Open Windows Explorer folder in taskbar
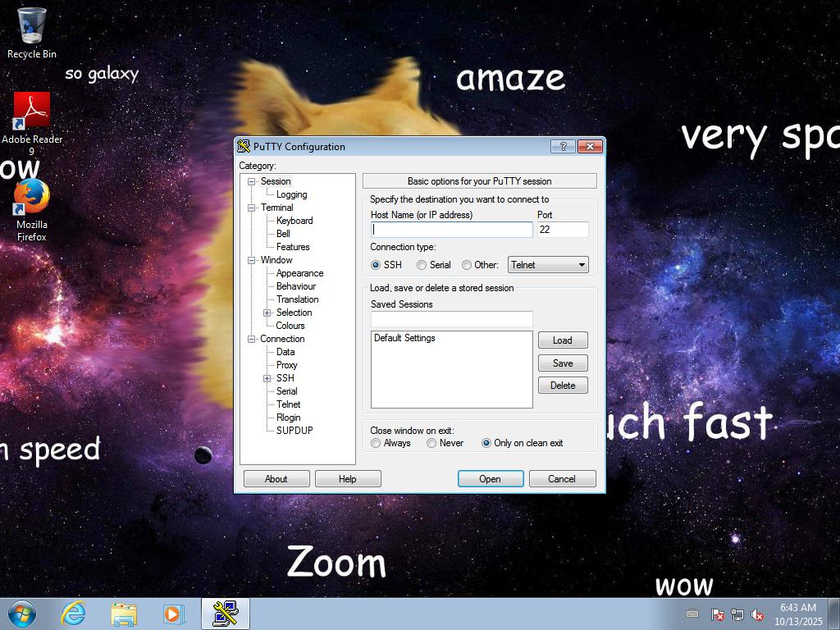The image size is (840, 630). coord(124,614)
